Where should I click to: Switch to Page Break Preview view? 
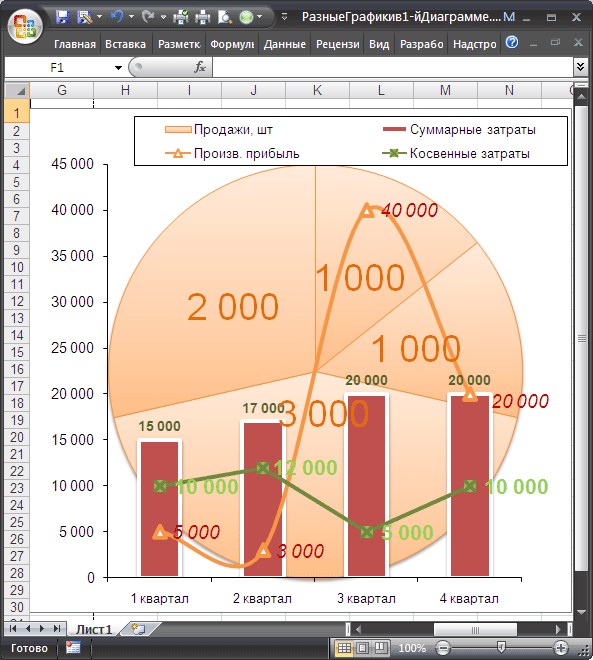click(381, 648)
